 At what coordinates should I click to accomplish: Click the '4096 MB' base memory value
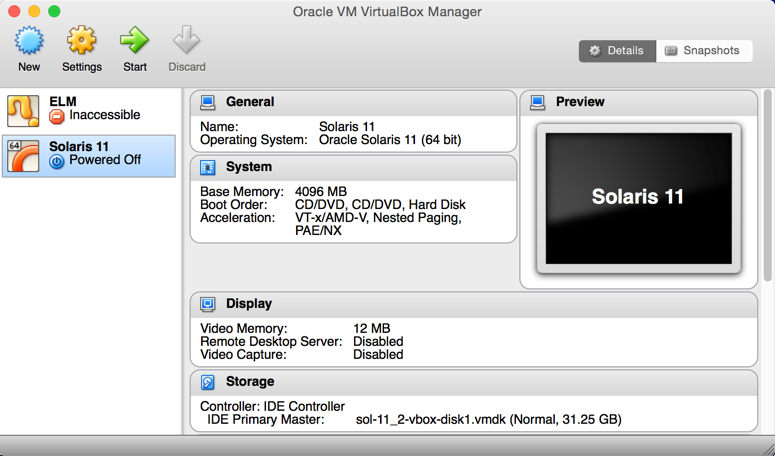pyautogui.click(x=321, y=191)
